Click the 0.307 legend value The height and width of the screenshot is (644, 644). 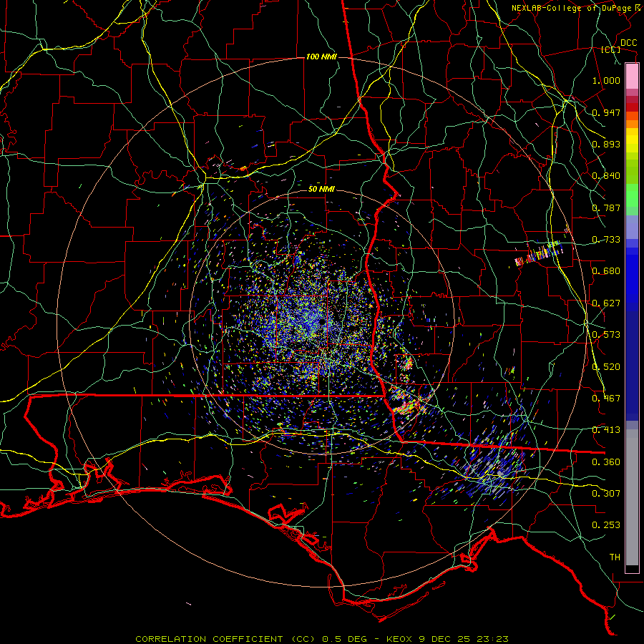point(606,494)
